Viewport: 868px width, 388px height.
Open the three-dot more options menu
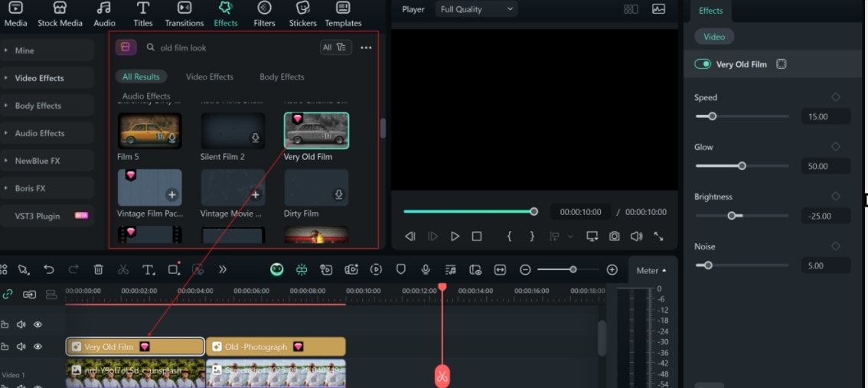point(366,47)
